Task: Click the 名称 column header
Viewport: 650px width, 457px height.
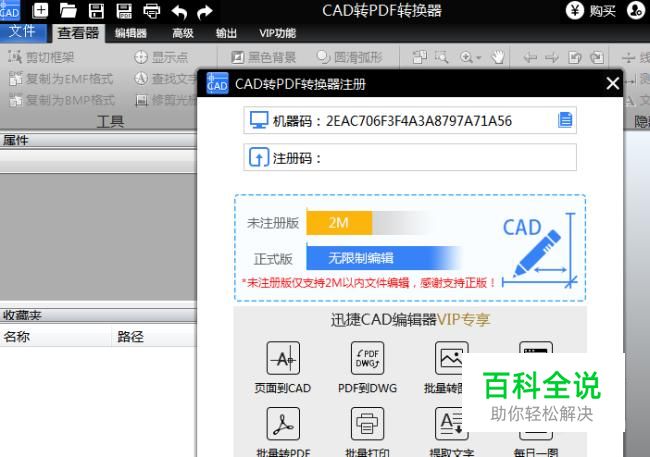Action: point(56,336)
